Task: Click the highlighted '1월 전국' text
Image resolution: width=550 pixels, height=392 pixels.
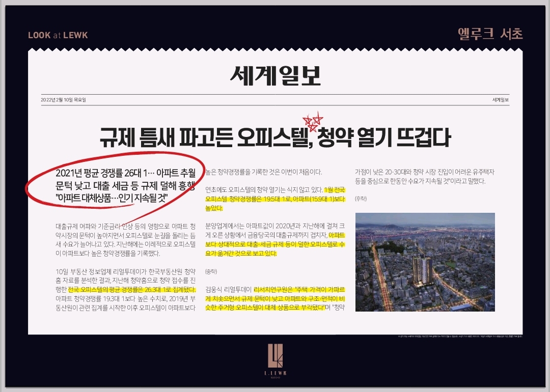Action: pyautogui.click(x=335, y=190)
